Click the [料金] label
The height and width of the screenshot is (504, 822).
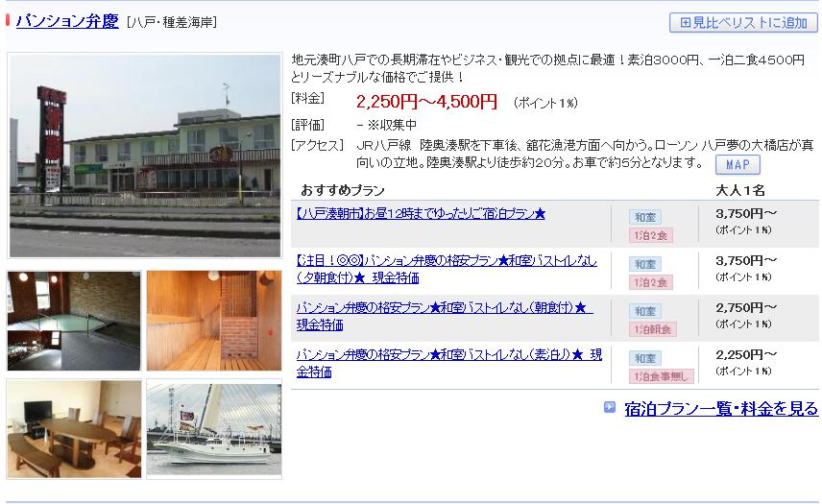pyautogui.click(x=308, y=98)
